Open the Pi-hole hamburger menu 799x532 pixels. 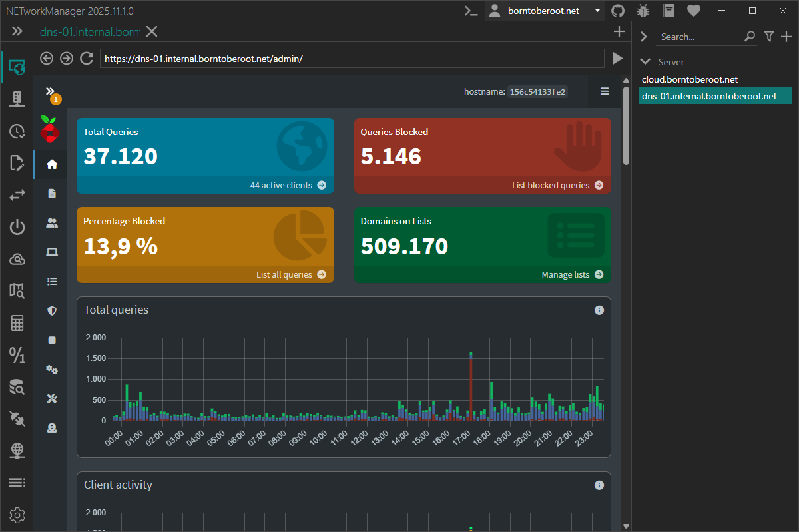(x=605, y=91)
